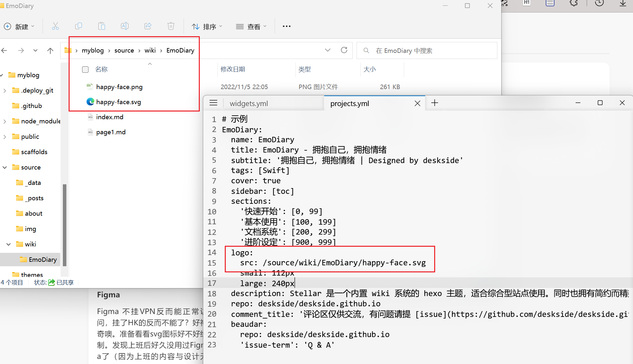The height and width of the screenshot is (364, 633).
Task: Open the 查看 view dropdown
Action: pyautogui.click(x=251, y=27)
